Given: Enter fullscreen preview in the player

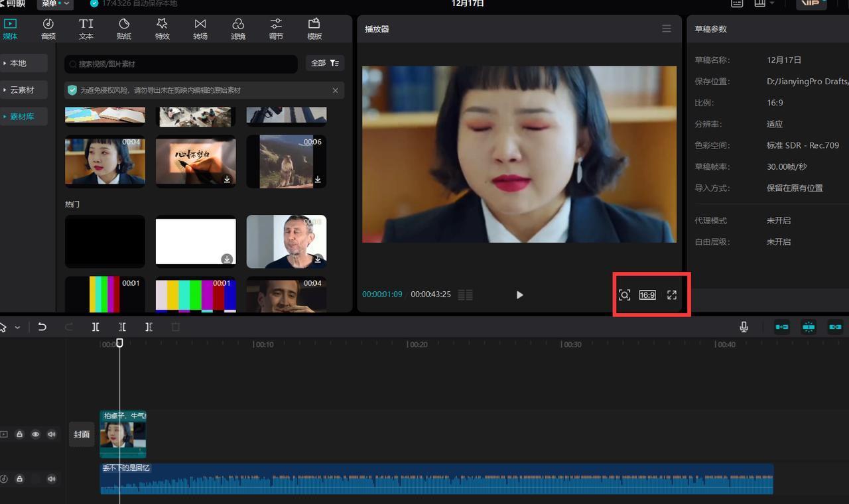Looking at the screenshot, I should (x=671, y=295).
